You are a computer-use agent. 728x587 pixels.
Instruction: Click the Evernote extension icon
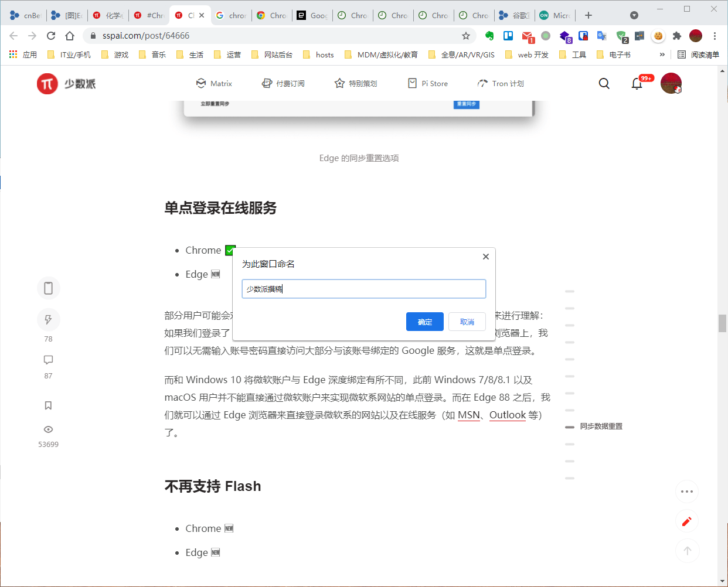click(489, 36)
